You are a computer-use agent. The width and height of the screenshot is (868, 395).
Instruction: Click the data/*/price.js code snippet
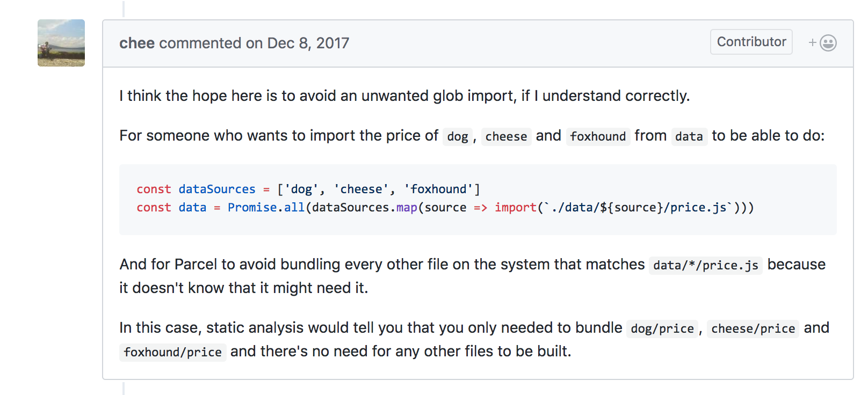[x=705, y=265]
